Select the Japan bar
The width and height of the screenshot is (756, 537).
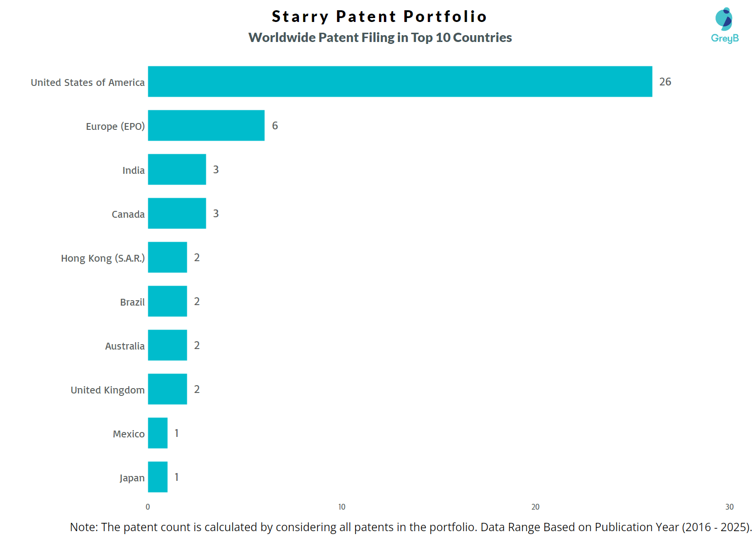pyautogui.click(x=158, y=477)
